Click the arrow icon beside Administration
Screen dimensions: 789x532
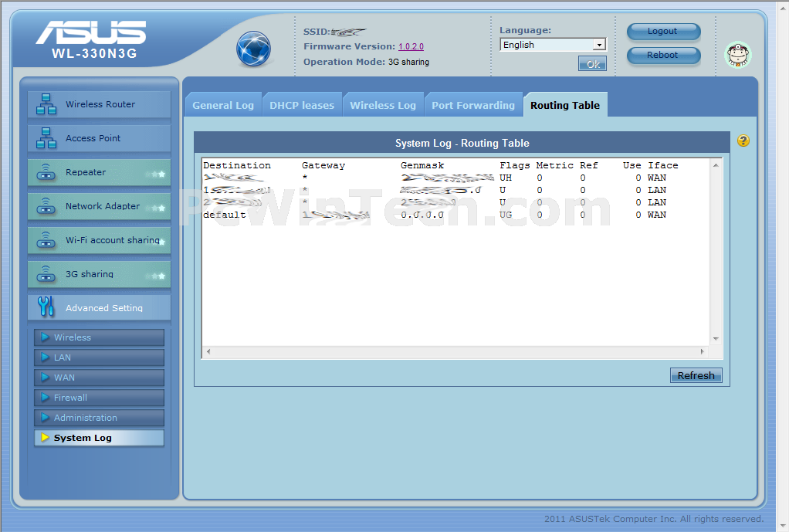coord(45,417)
